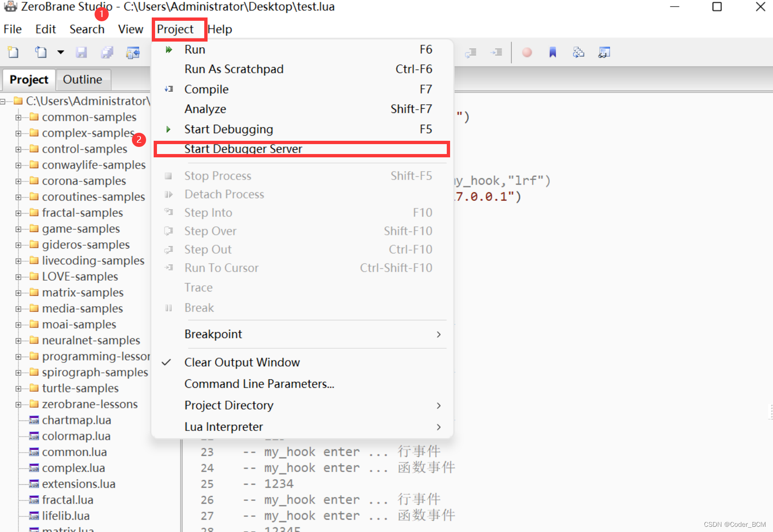
Task: Choose Compile from the menu
Action: tap(302, 89)
